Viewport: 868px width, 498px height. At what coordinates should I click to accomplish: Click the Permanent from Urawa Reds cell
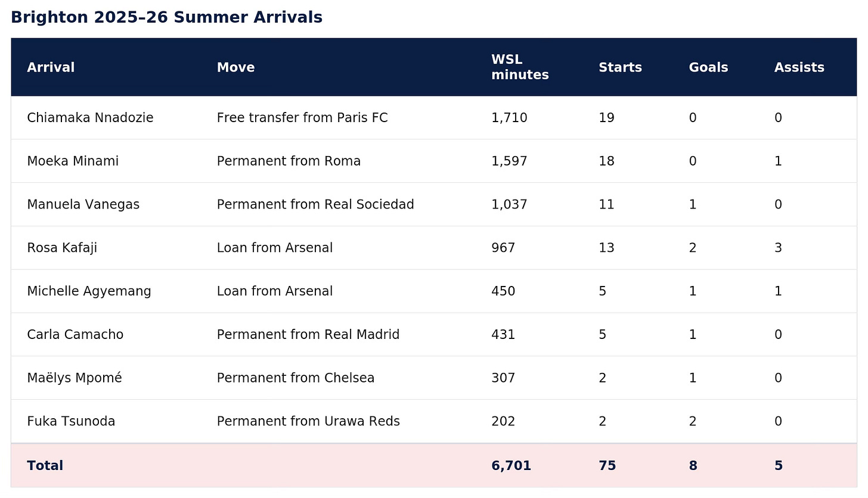pos(308,422)
